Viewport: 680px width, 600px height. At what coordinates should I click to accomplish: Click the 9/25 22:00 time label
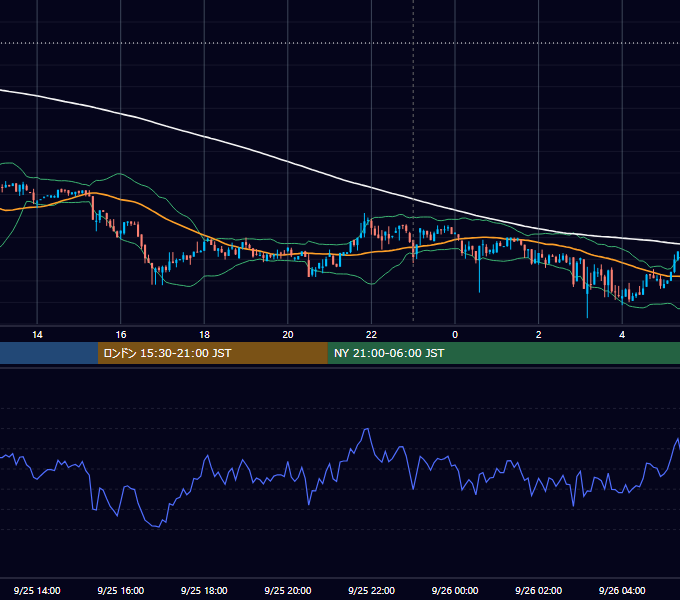pos(371,590)
